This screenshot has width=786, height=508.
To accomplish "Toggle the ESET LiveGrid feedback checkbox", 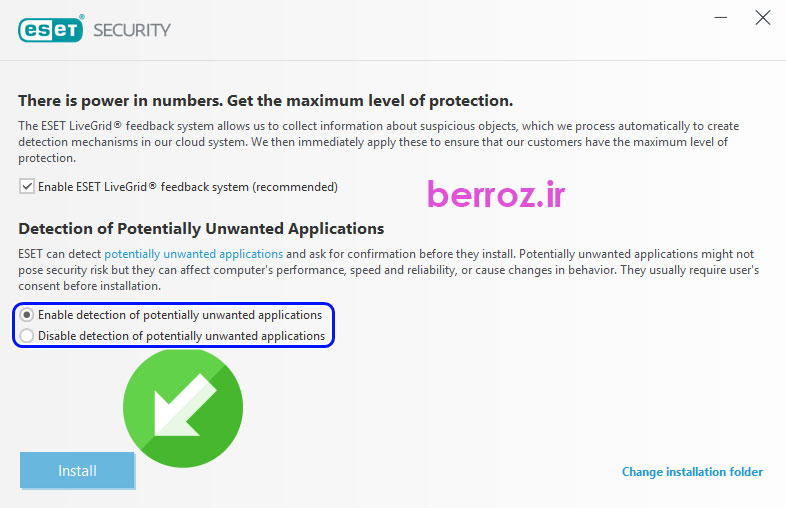I will pyautogui.click(x=26, y=187).
